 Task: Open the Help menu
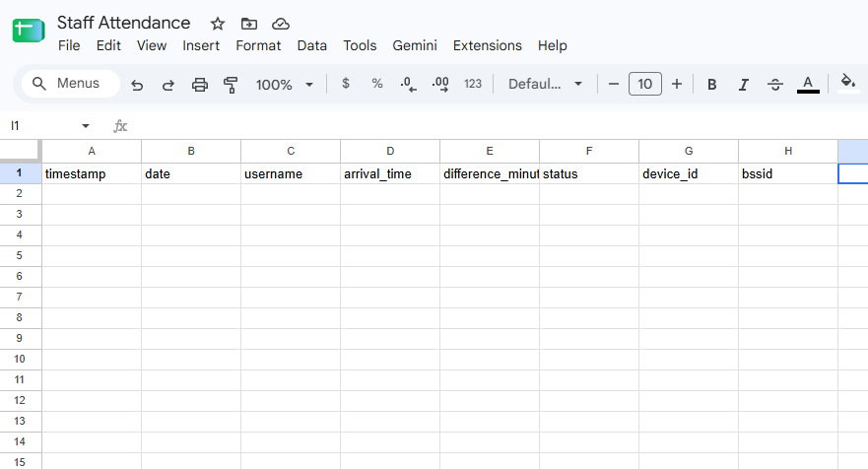click(553, 45)
